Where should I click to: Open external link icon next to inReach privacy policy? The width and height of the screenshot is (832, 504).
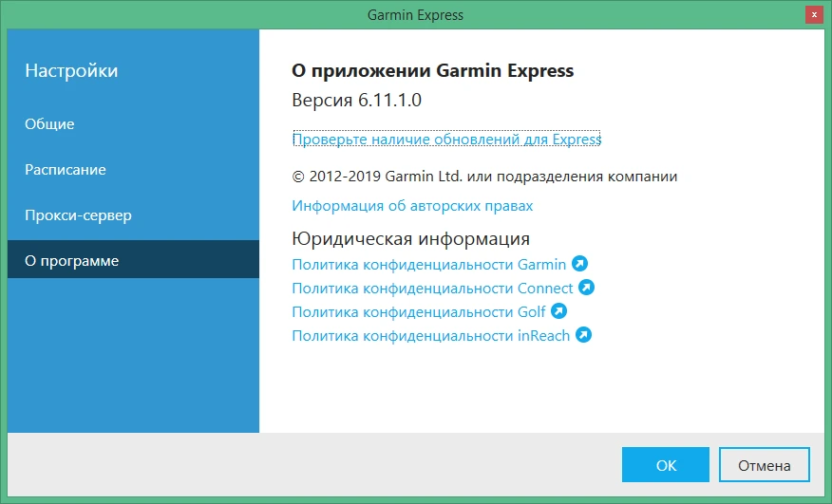tap(584, 335)
